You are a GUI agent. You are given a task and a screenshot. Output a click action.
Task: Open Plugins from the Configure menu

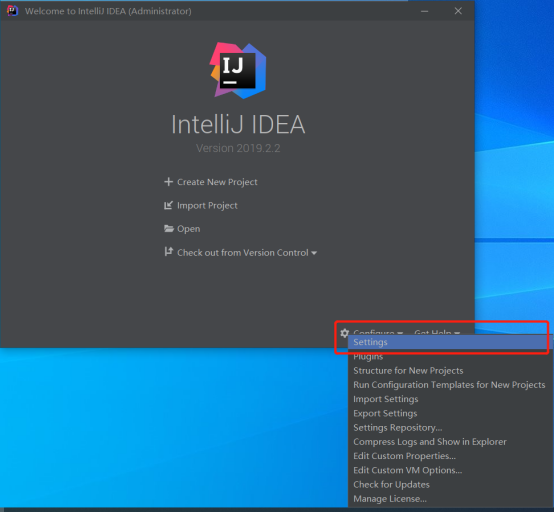coord(450,356)
